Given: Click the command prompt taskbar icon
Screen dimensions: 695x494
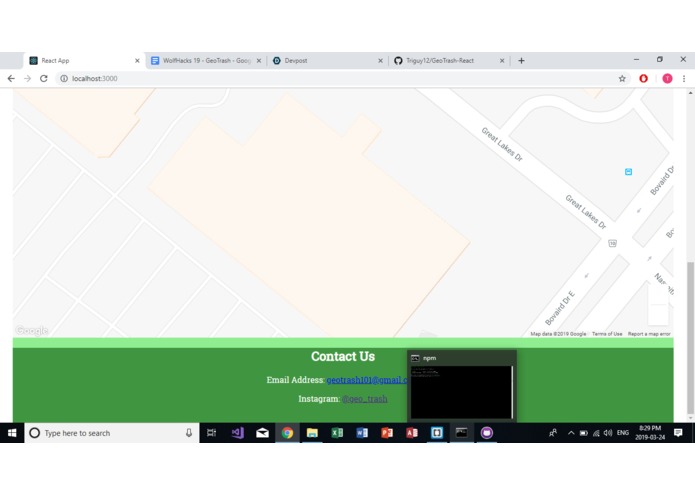Looking at the screenshot, I should pyautogui.click(x=461, y=433).
